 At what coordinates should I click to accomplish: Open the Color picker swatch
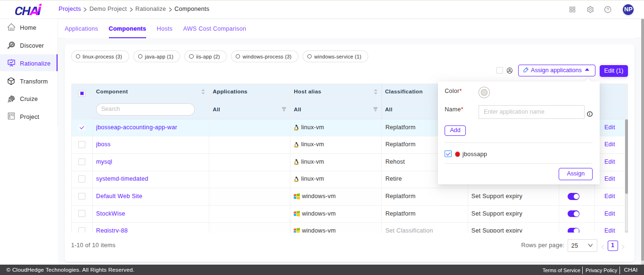click(484, 92)
